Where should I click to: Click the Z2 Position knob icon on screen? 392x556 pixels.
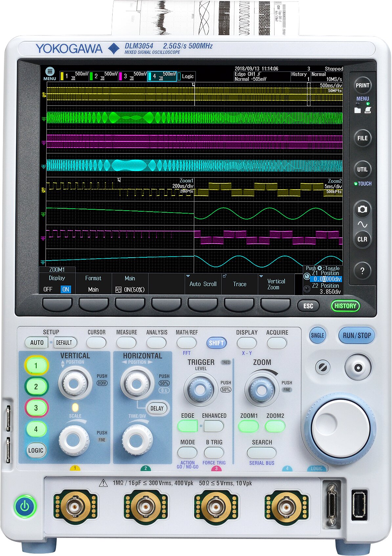pyautogui.click(x=307, y=289)
